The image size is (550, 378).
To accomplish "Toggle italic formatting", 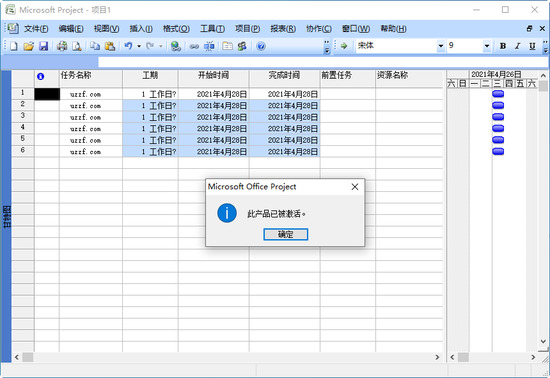I will (x=517, y=46).
